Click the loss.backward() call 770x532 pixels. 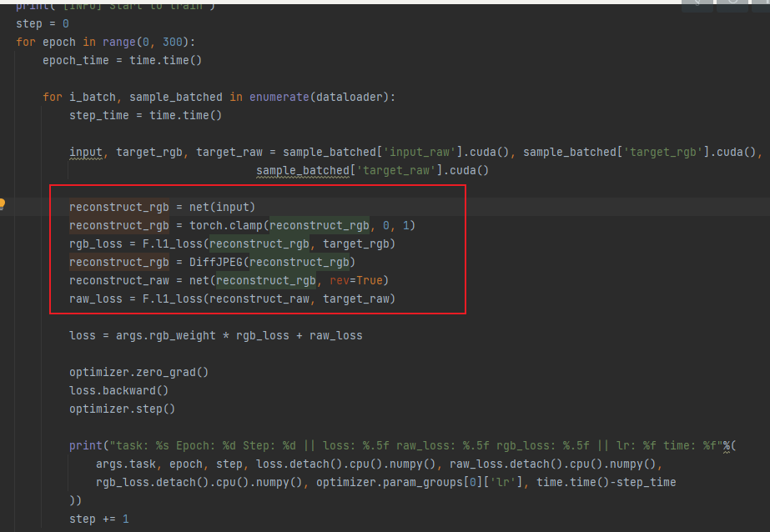pyautogui.click(x=118, y=390)
